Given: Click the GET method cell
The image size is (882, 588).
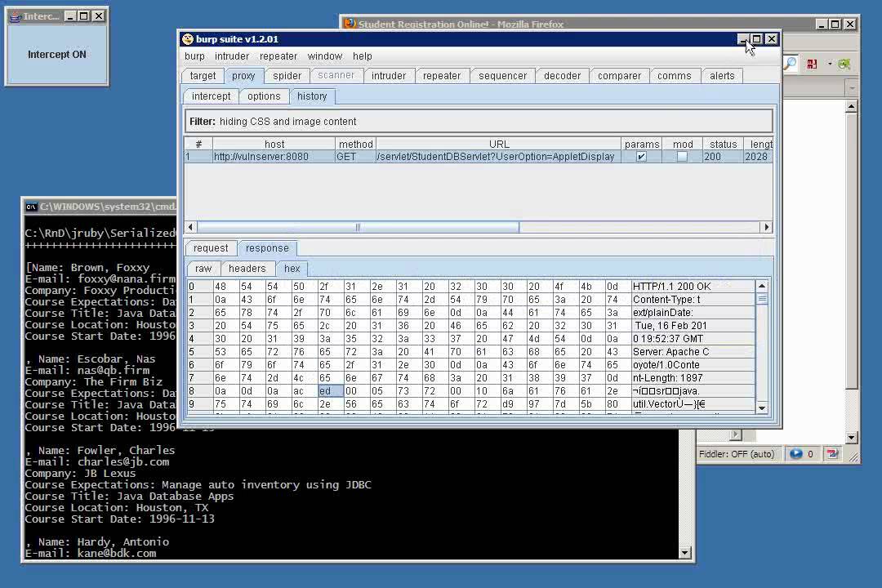Looking at the screenshot, I should point(355,157).
